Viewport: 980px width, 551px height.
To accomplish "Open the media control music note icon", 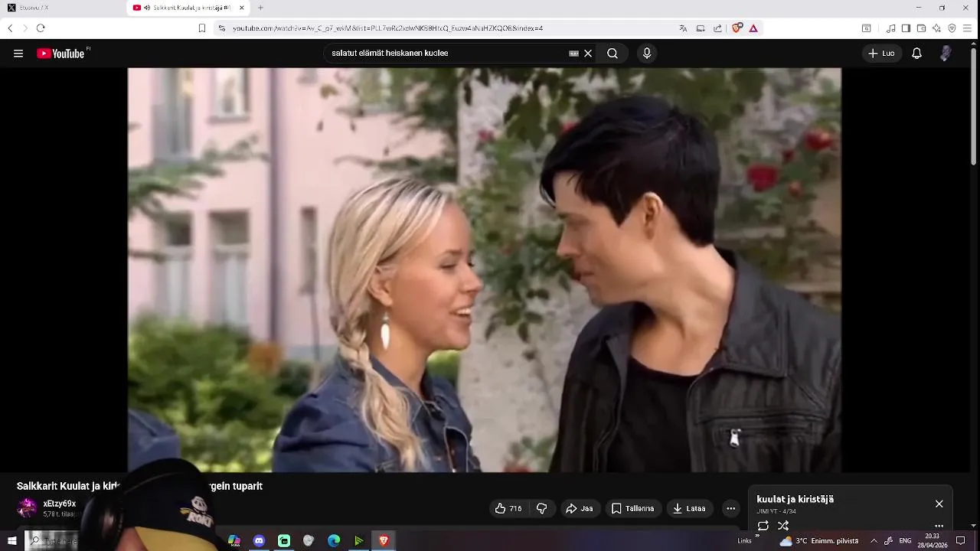I will 891,28.
